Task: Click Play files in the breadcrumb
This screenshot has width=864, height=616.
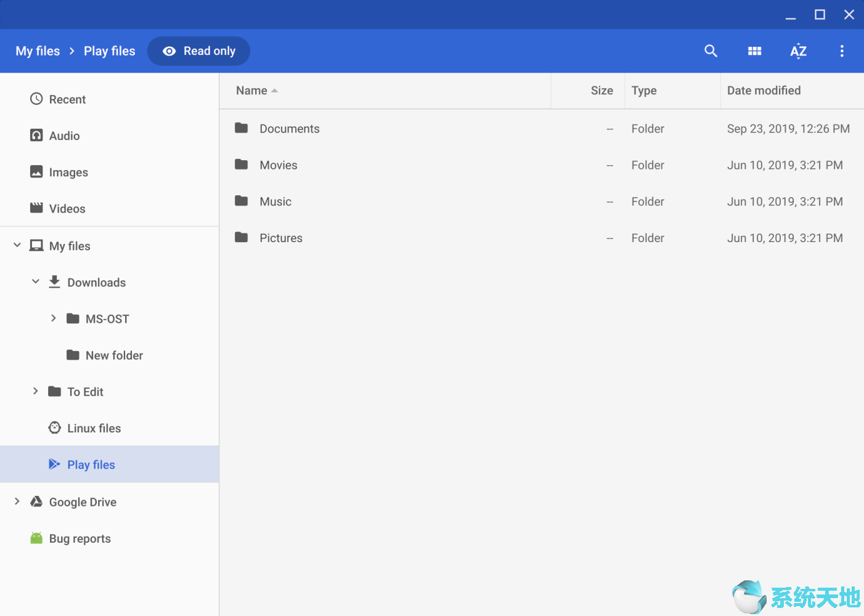Action: coord(110,51)
